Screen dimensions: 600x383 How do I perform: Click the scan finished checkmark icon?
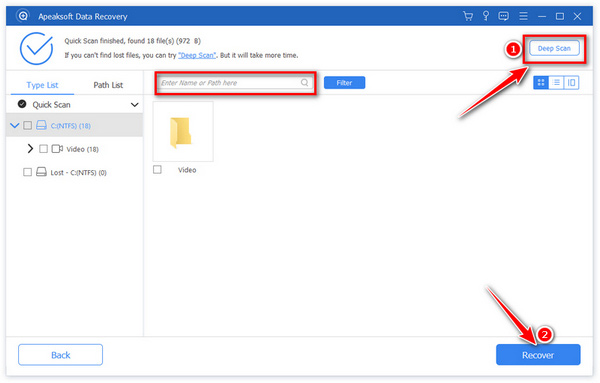click(37, 48)
